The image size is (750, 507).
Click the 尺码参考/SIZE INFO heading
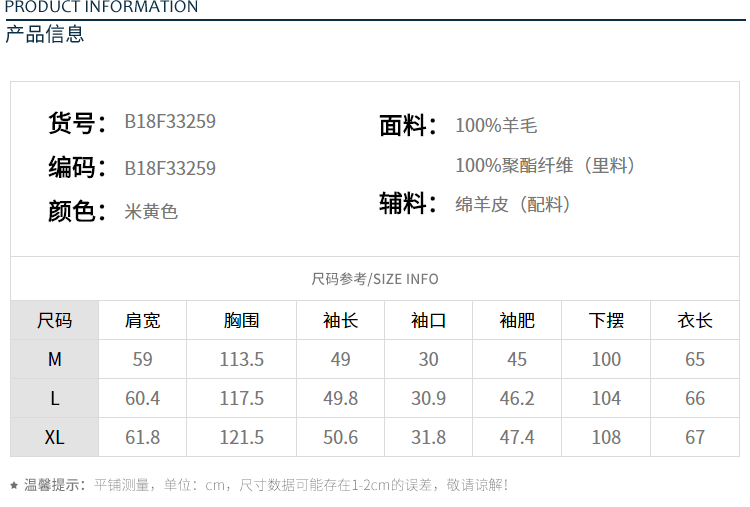[375, 278]
